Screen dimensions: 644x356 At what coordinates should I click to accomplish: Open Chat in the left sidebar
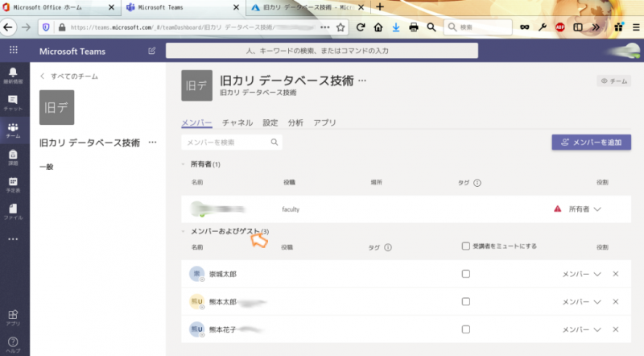point(13,102)
